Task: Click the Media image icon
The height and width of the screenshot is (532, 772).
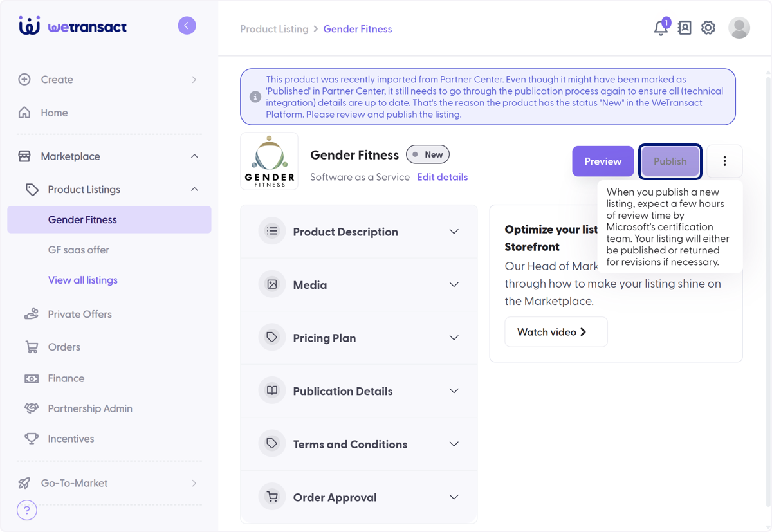Action: pyautogui.click(x=272, y=284)
